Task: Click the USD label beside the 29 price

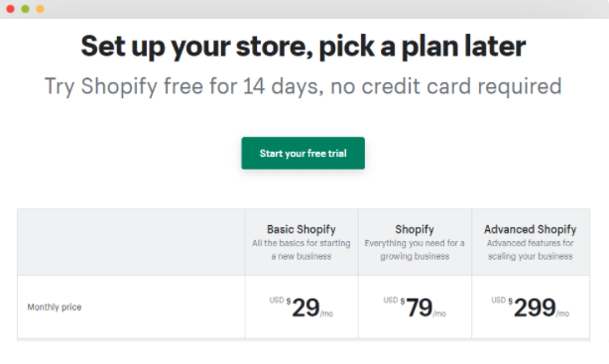Action: pos(277,300)
